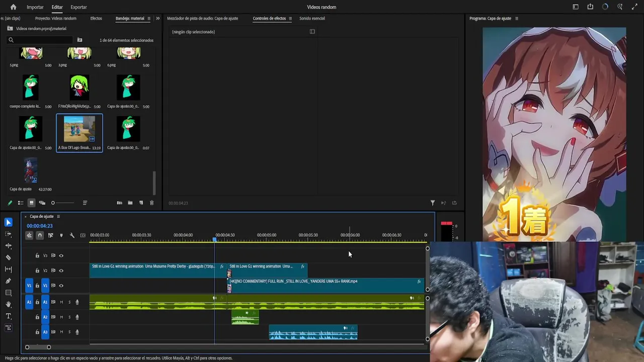Add a marker in the timeline
Screen dimensions: 644x362
pyautogui.click(x=61, y=235)
